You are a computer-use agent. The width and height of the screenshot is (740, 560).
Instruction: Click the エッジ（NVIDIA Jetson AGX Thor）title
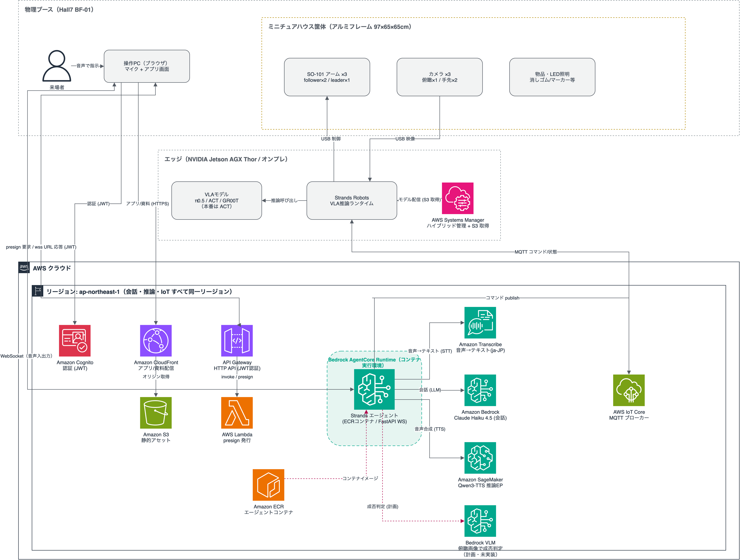226,159
